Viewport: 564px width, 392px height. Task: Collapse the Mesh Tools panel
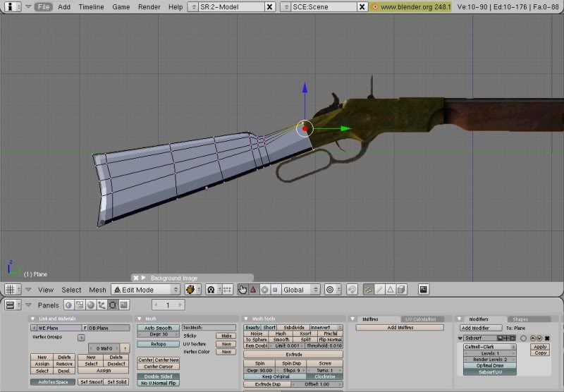click(246, 319)
